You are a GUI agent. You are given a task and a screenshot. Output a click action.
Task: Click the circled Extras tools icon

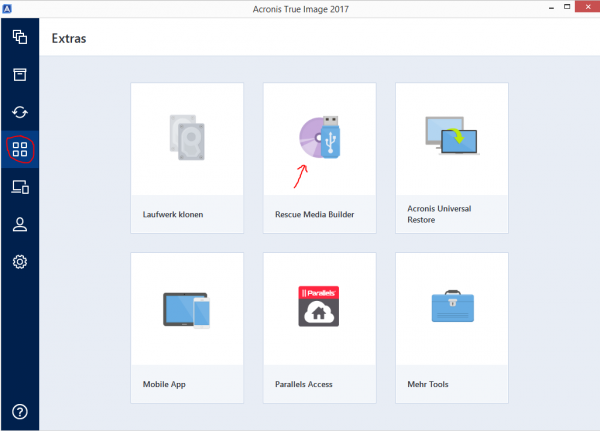19,150
